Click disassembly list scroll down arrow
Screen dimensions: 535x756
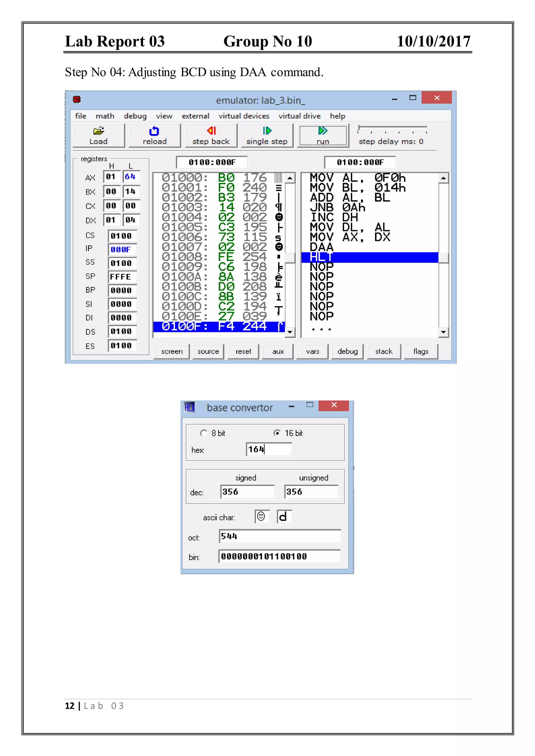pyautogui.click(x=443, y=332)
